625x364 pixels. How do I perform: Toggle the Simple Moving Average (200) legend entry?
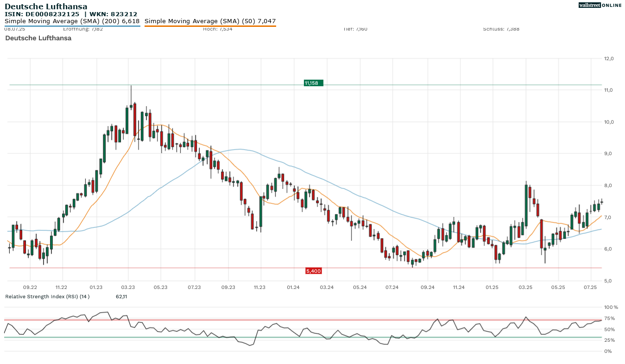click(72, 21)
